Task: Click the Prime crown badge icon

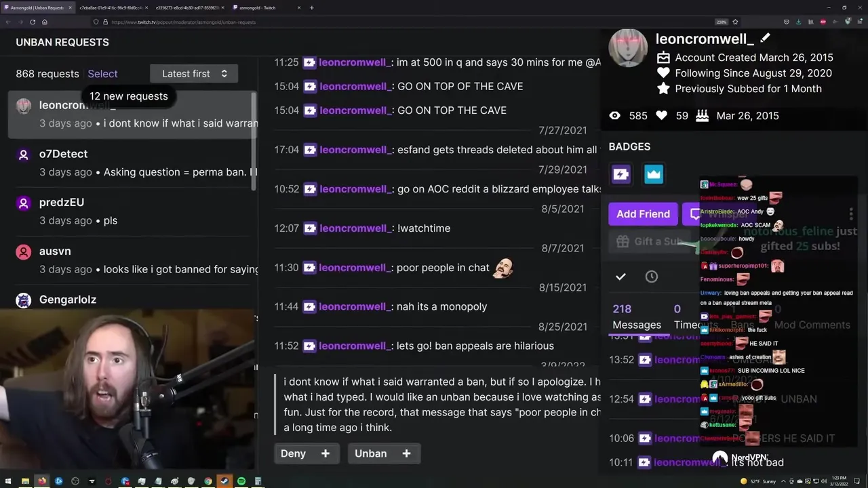Action: tap(653, 174)
